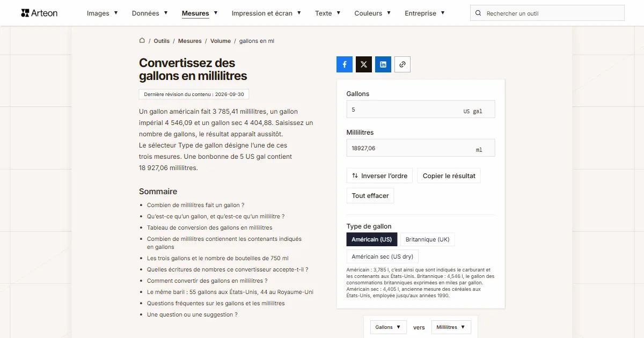This screenshot has height=338, width=644.
Task: Expand the Images menu
Action: coord(102,13)
